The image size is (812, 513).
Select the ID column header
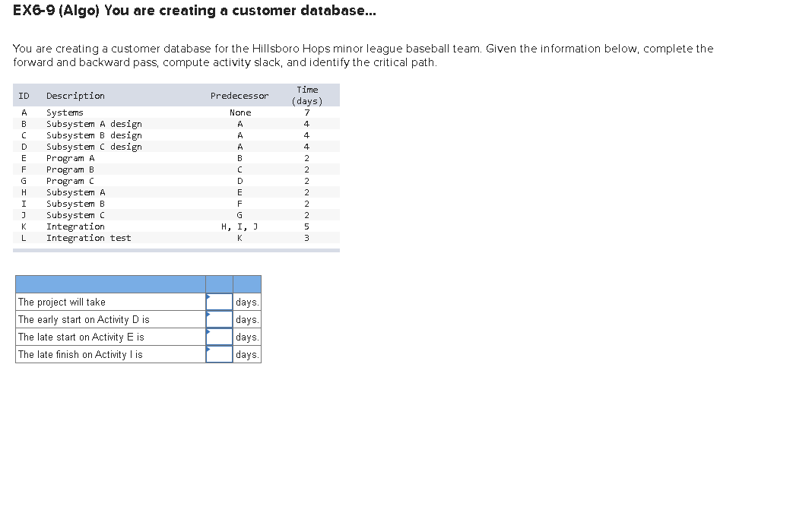click(x=24, y=95)
